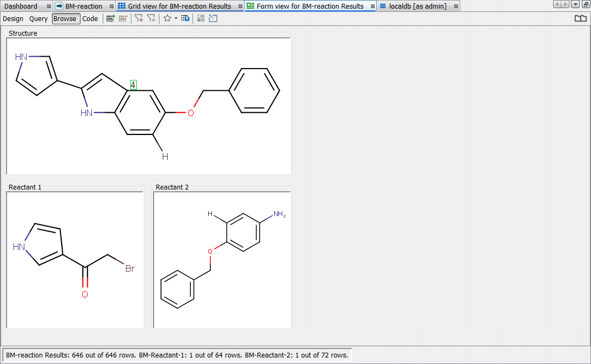Switch to Code mode
The height and width of the screenshot is (364, 591).
click(90, 19)
